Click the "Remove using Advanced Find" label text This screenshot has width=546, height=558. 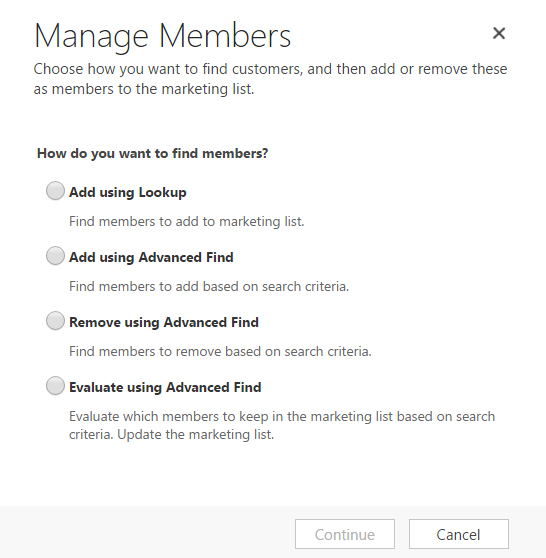pos(164,322)
